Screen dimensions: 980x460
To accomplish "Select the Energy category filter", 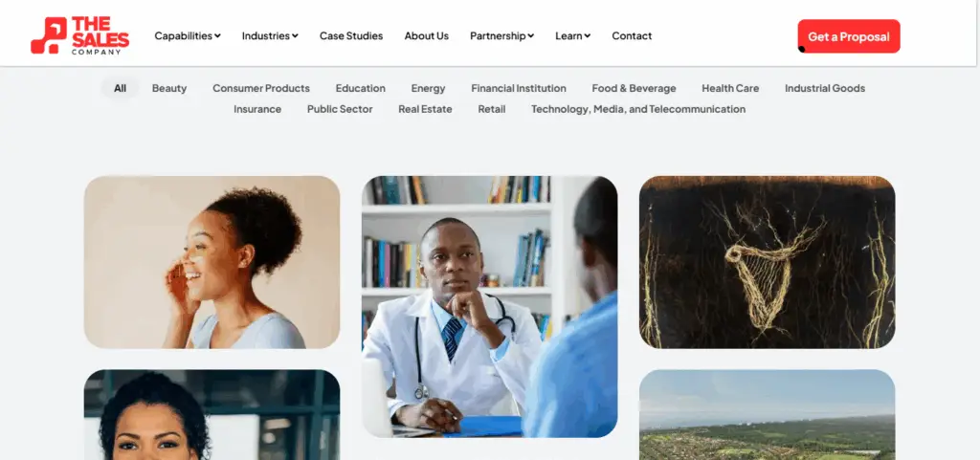I will [428, 89].
